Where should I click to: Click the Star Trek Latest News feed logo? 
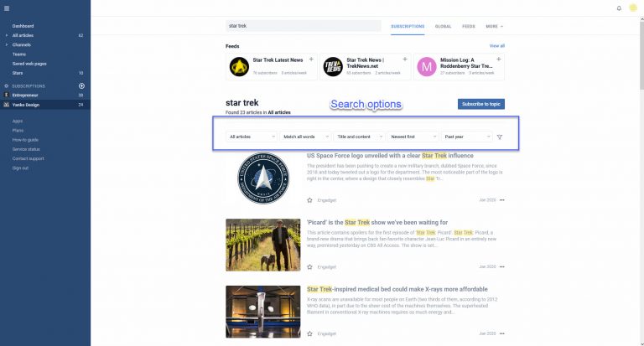coord(239,66)
